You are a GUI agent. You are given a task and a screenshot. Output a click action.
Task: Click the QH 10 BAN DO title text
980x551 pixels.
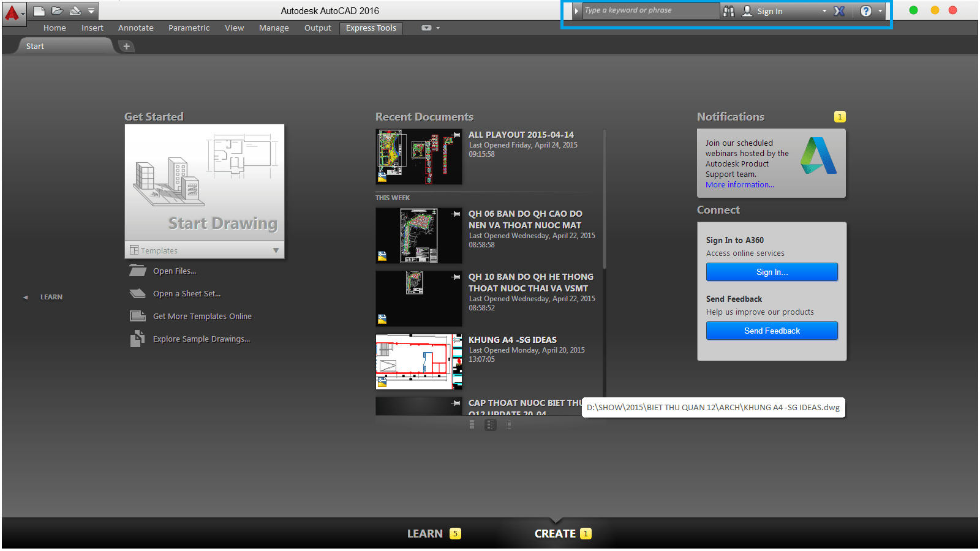point(531,282)
